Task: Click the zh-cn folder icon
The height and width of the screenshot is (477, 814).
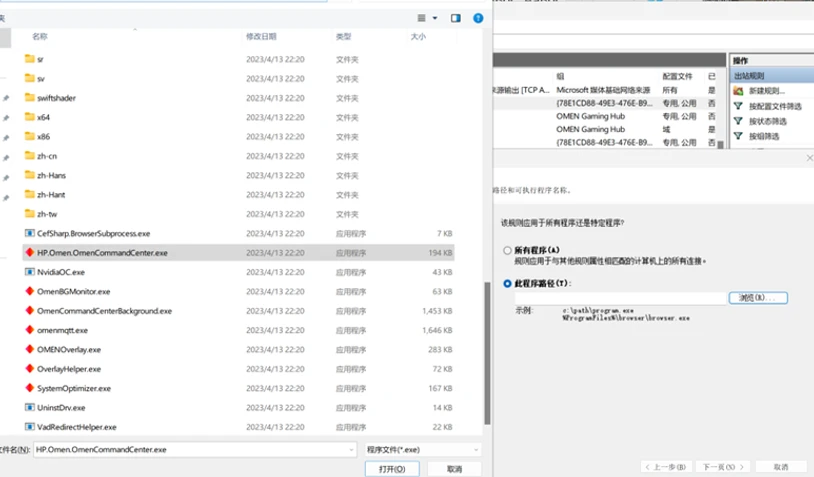Action: (x=30, y=156)
